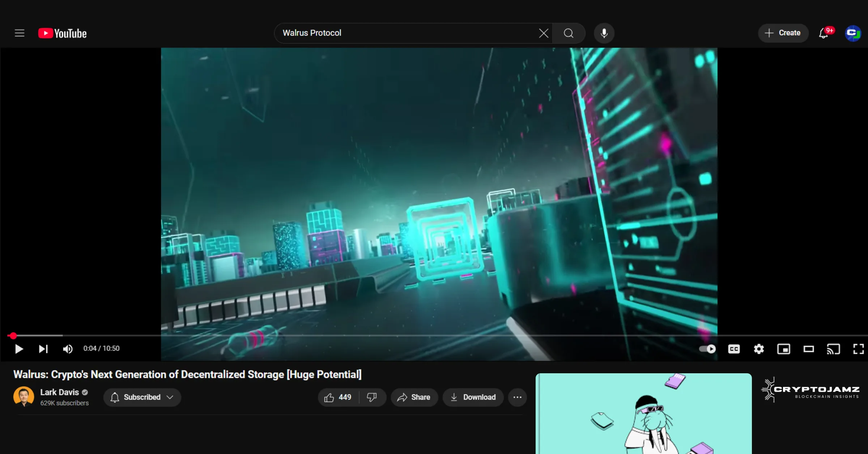The image size is (868, 454).
Task: Skip to the next video
Action: click(x=43, y=349)
